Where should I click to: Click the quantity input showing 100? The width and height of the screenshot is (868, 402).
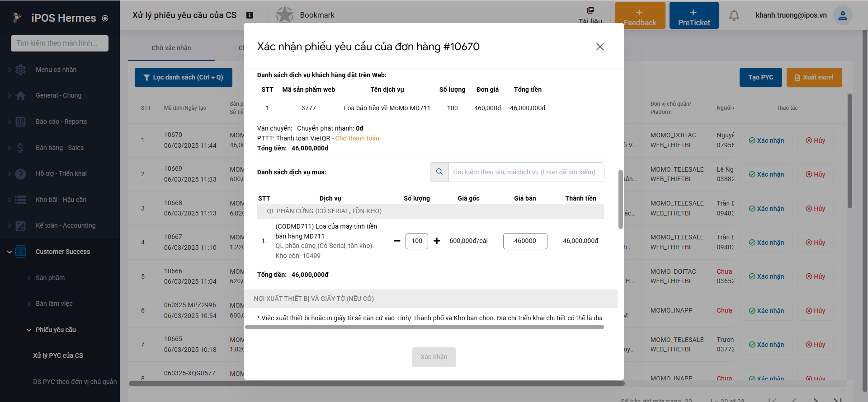(x=417, y=241)
